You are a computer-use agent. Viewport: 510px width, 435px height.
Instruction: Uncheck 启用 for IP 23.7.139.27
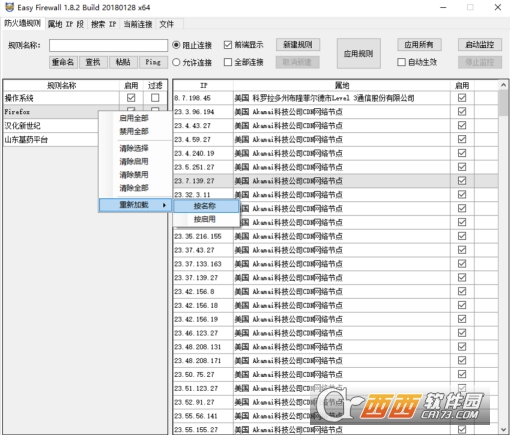pyautogui.click(x=462, y=181)
